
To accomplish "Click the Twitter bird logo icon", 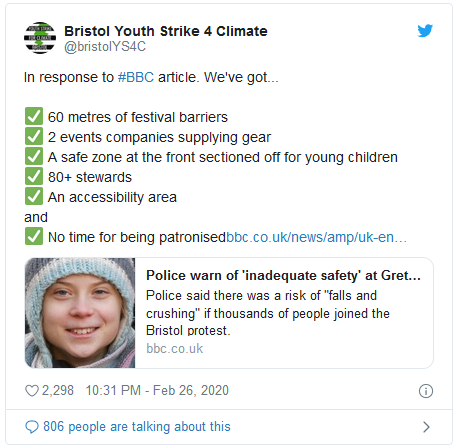I will click(425, 31).
